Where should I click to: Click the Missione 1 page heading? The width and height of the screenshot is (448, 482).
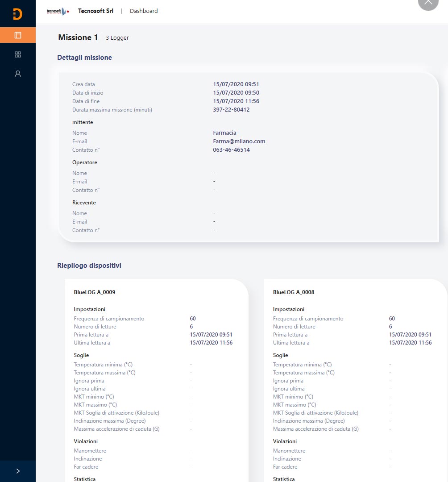pos(78,37)
